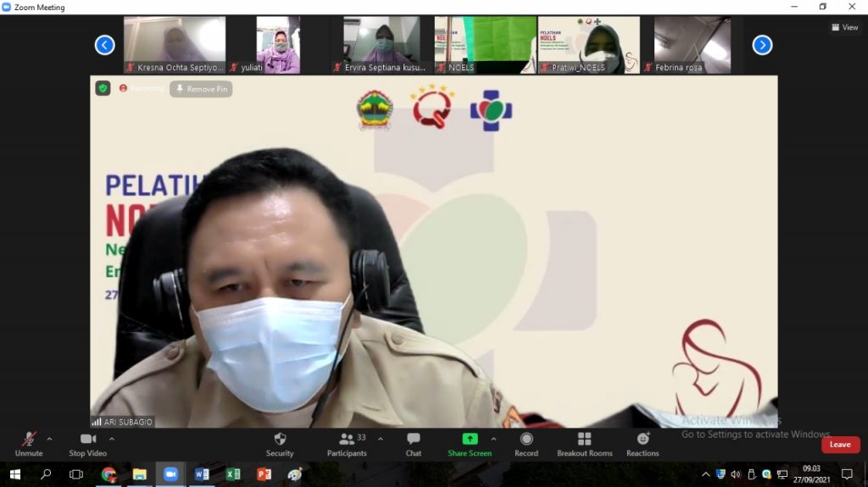The width and height of the screenshot is (868, 487).
Task: Expand the arrow next to Participants
Action: (381, 439)
